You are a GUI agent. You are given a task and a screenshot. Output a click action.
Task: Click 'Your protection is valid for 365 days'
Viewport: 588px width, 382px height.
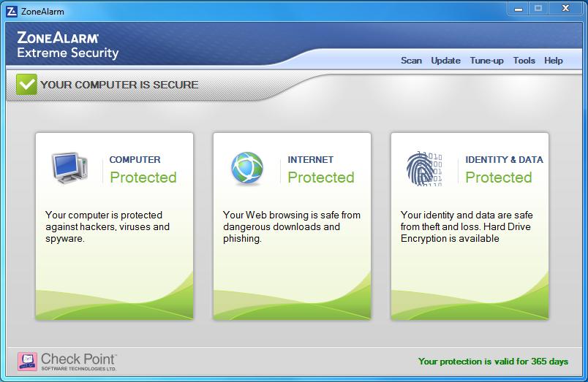coord(493,362)
